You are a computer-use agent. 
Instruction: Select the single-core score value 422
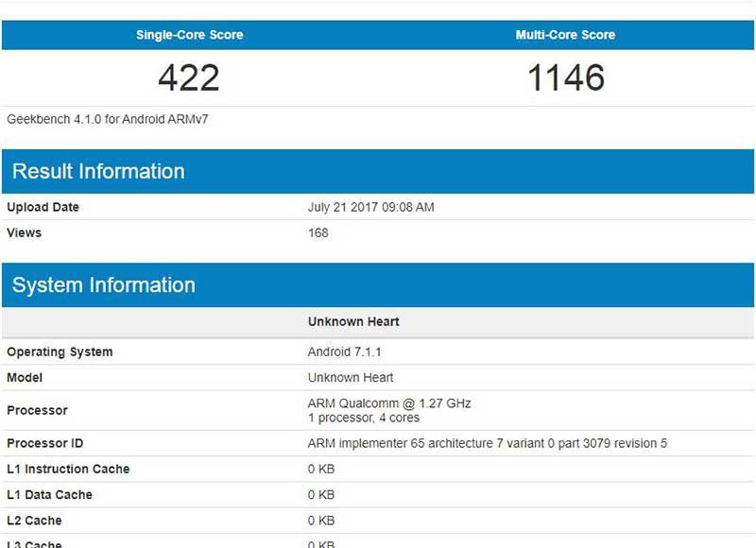click(x=189, y=78)
